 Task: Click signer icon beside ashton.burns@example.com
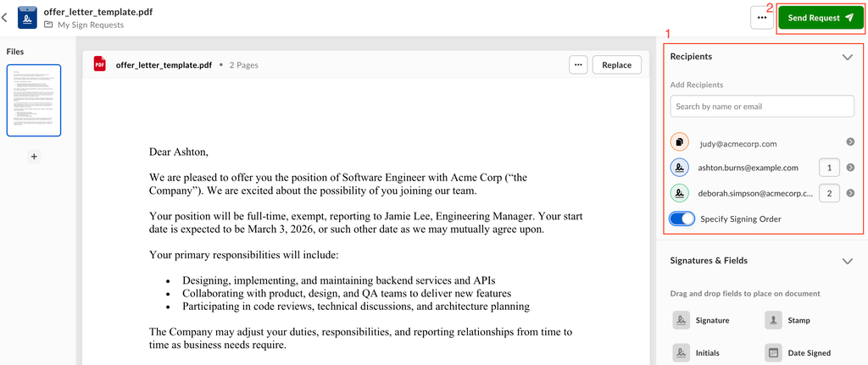pyautogui.click(x=680, y=168)
